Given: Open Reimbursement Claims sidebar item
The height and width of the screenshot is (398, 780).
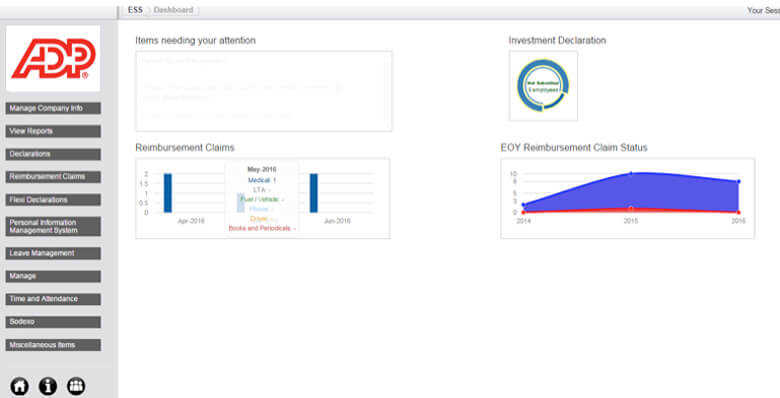Looking at the screenshot, I should coord(53,177).
